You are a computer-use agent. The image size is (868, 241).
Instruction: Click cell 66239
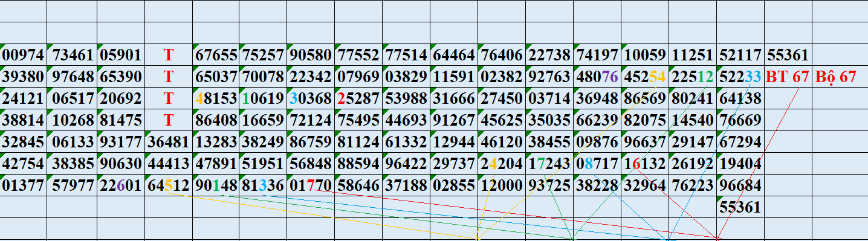[x=597, y=120]
